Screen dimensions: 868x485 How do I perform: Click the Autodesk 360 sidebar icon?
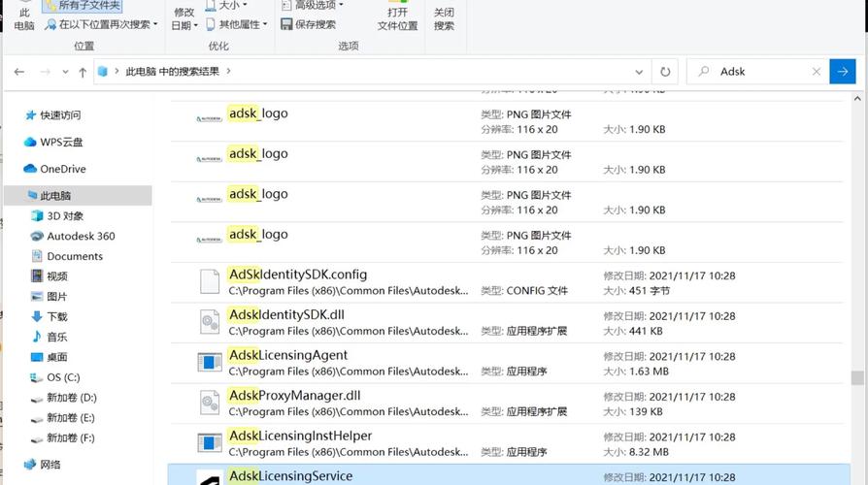(37, 236)
